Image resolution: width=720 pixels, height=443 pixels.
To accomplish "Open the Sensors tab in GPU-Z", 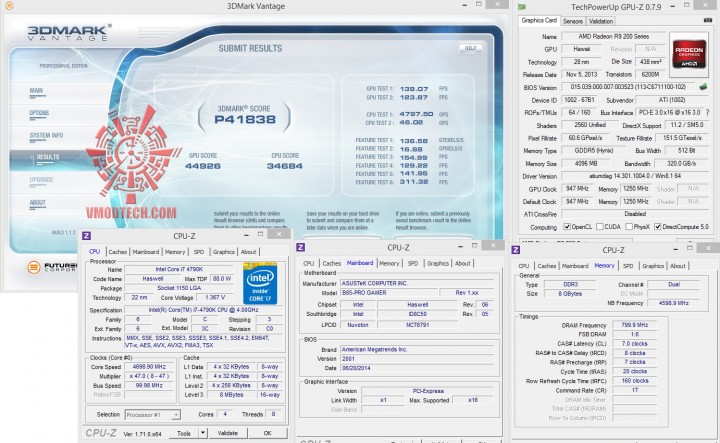I will (x=573, y=21).
